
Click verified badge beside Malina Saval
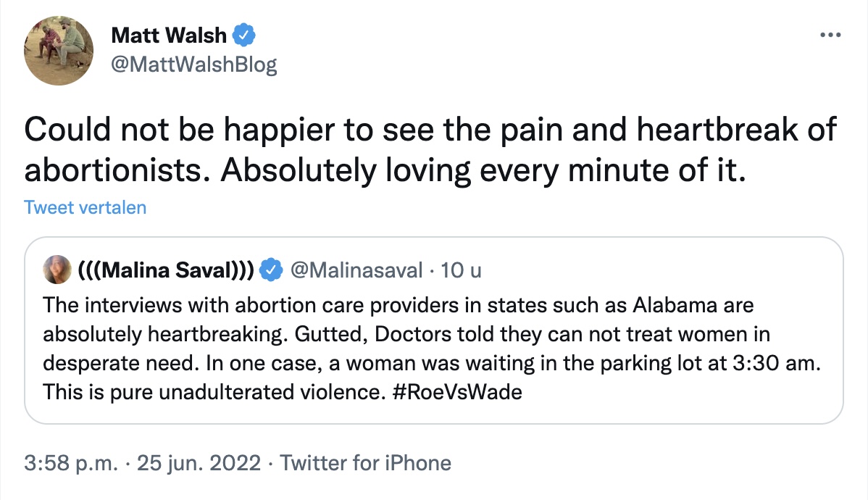pyautogui.click(x=271, y=270)
